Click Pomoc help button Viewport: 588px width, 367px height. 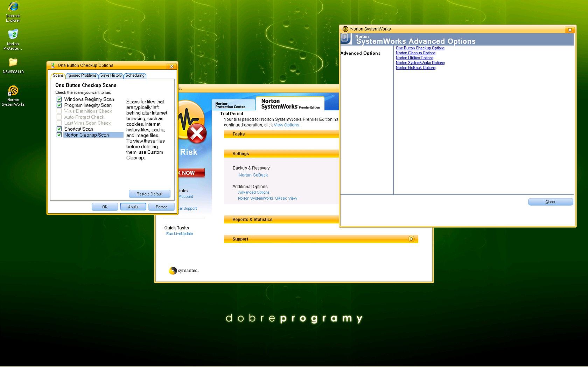[x=161, y=207]
